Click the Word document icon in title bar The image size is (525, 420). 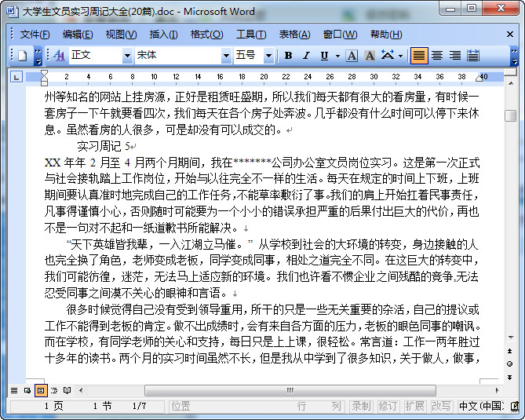pyautogui.click(x=13, y=12)
